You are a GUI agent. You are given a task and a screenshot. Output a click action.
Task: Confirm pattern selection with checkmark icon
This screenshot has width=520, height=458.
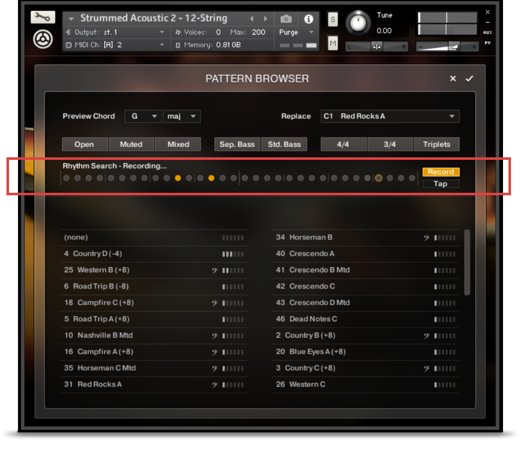469,78
